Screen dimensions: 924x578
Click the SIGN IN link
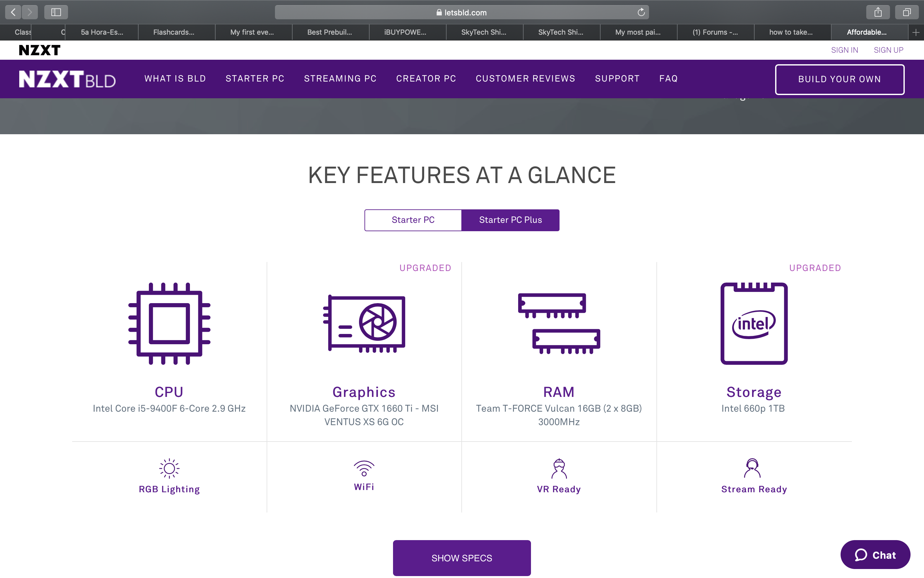pos(844,50)
